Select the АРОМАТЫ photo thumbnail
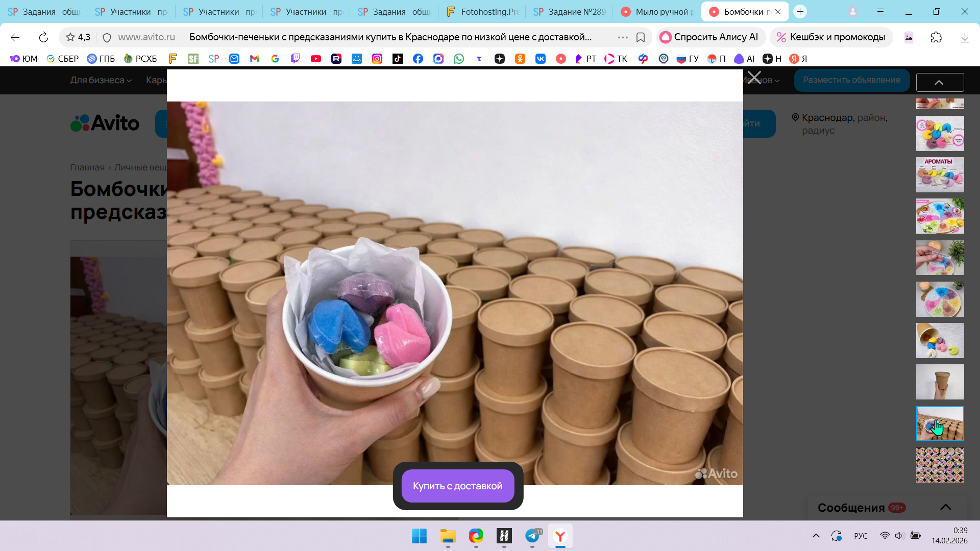This screenshot has height=551, width=980. point(940,174)
